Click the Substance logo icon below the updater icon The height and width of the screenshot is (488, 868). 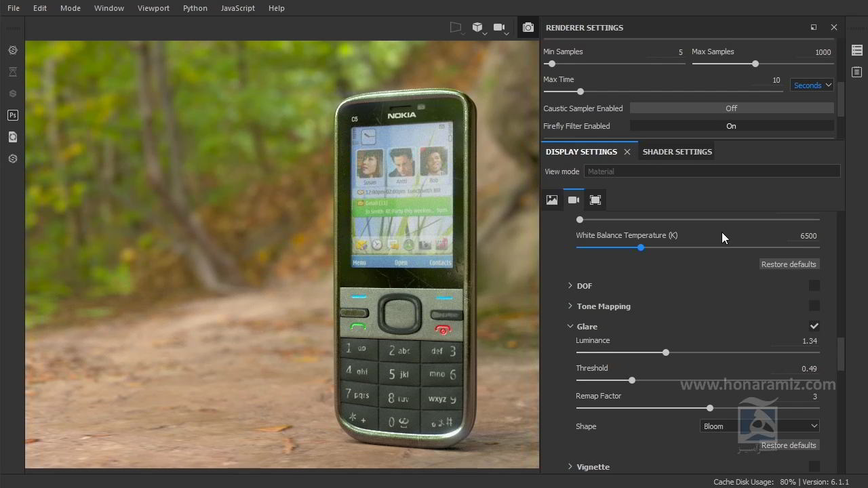tap(12, 159)
